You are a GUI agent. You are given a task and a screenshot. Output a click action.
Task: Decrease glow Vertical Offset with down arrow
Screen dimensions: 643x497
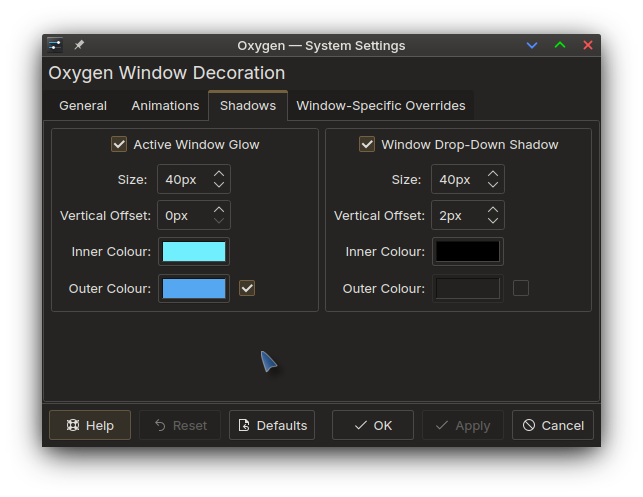(x=219, y=221)
